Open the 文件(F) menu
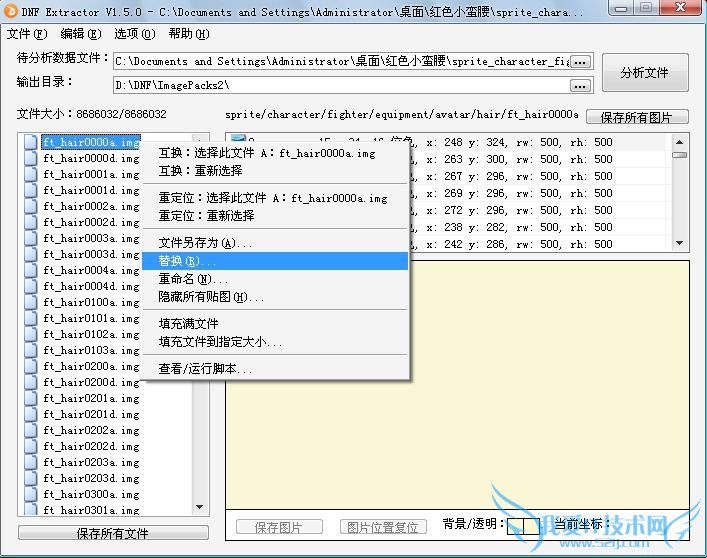 27,34
